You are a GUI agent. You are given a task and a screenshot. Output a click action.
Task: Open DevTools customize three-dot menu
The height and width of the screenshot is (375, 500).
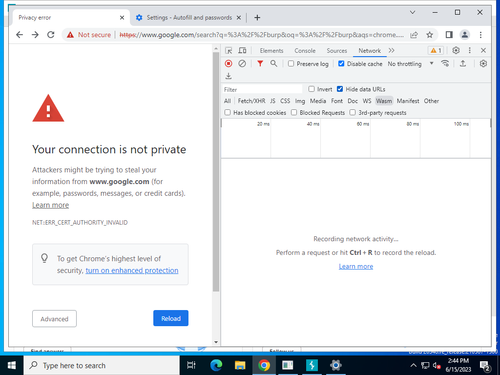coord(470,50)
